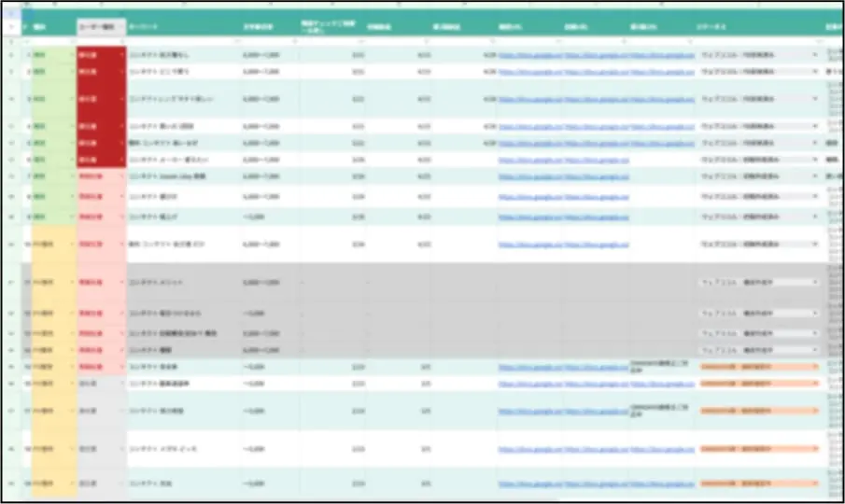845x504 pixels.
Task: Click filter icon under the first link column
Action: point(557,43)
